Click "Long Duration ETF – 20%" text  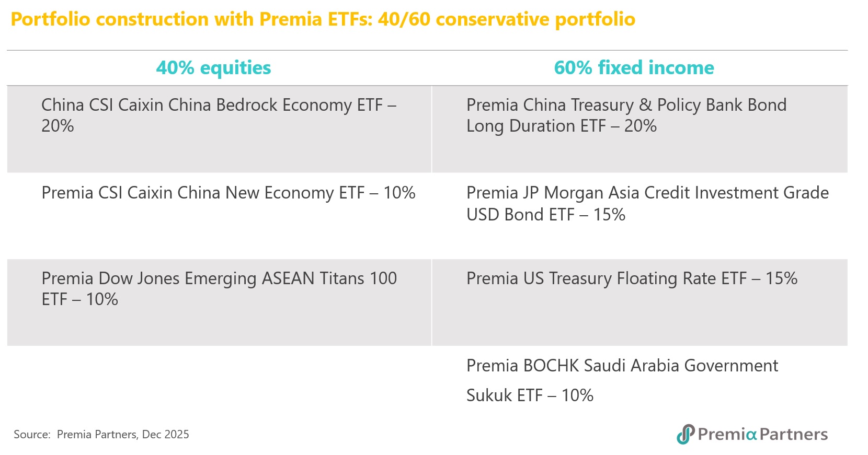pos(561,126)
